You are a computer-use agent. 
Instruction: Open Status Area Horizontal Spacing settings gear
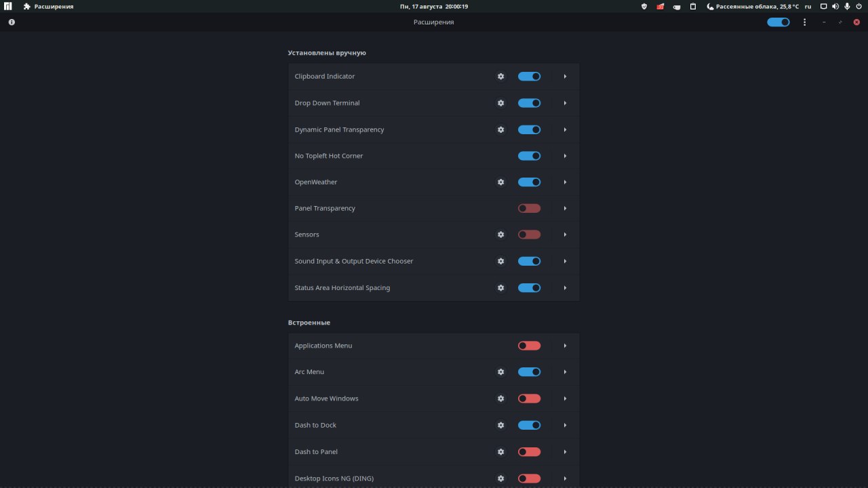click(500, 288)
